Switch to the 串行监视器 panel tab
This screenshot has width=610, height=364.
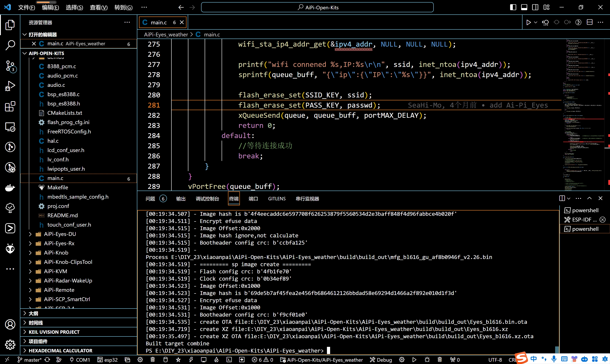point(307,199)
